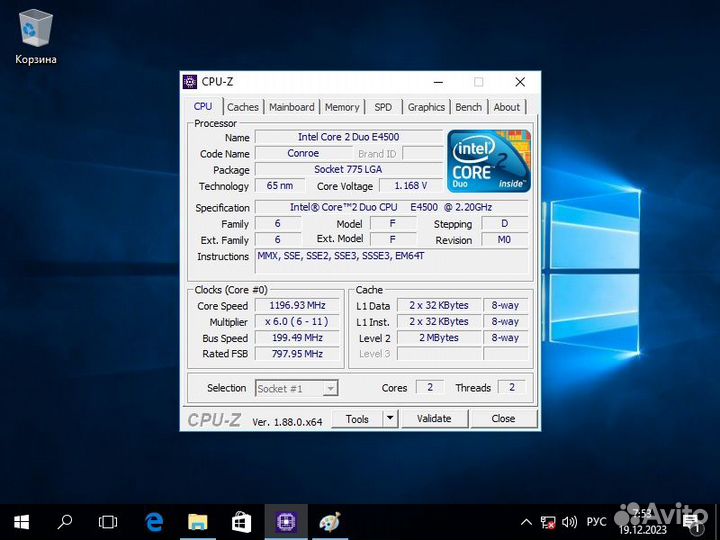Image resolution: width=720 pixels, height=540 pixels.
Task: Switch to the Memory tab
Action: 342,107
